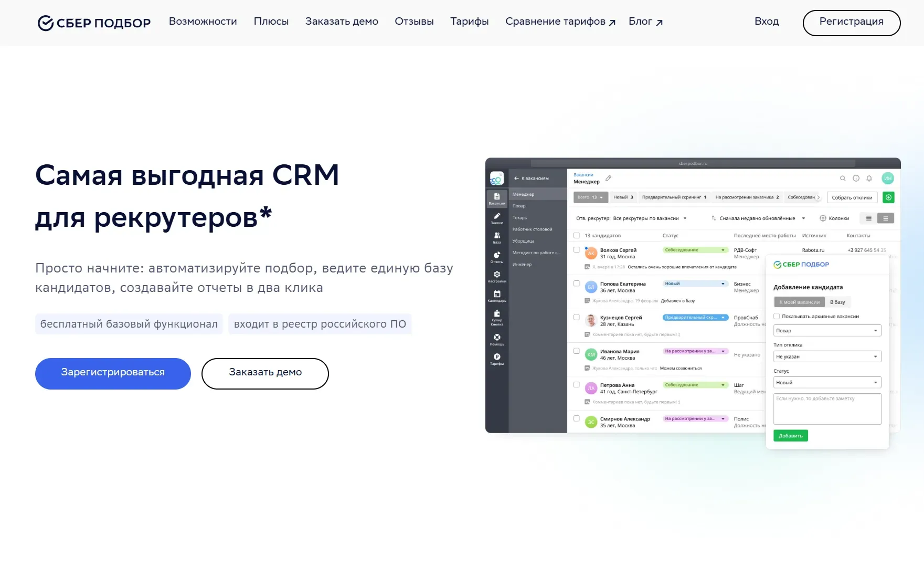Click the Регистрация button in header
The height and width of the screenshot is (567, 924).
tap(852, 23)
